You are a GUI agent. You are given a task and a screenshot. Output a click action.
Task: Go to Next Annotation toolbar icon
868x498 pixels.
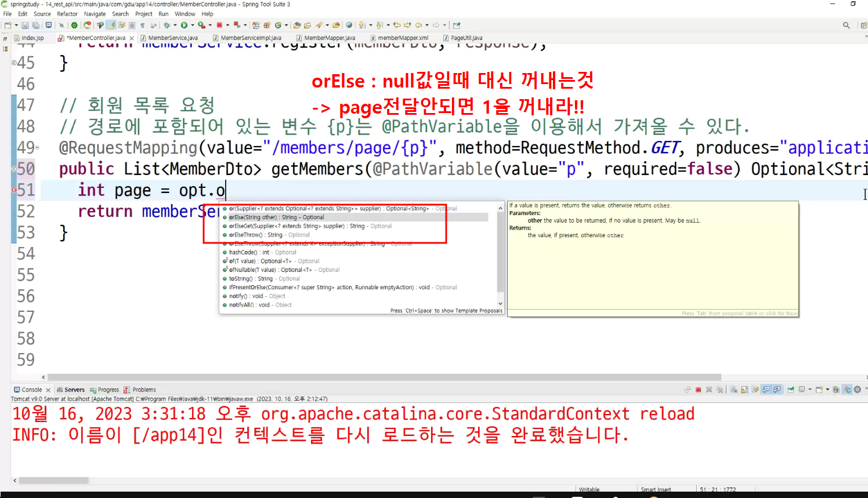(362, 25)
